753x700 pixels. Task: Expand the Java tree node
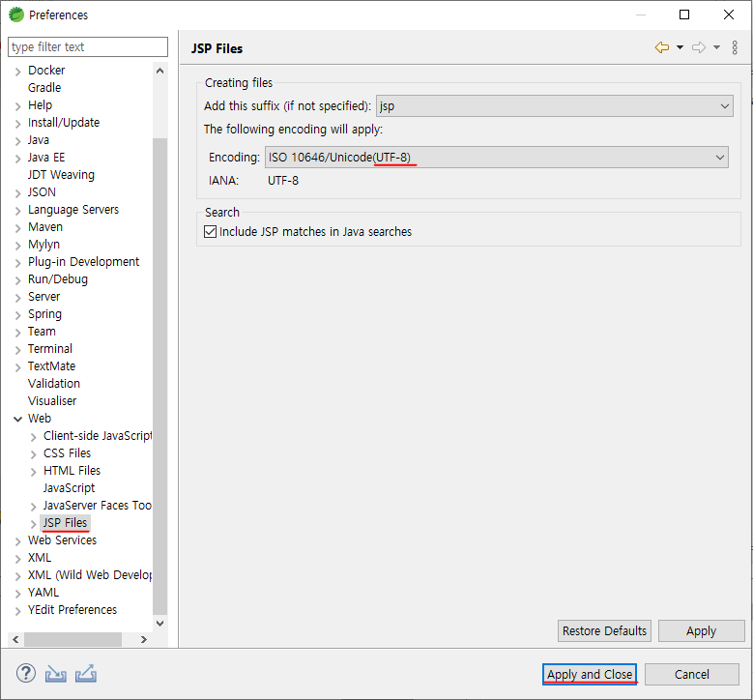pyautogui.click(x=17, y=141)
